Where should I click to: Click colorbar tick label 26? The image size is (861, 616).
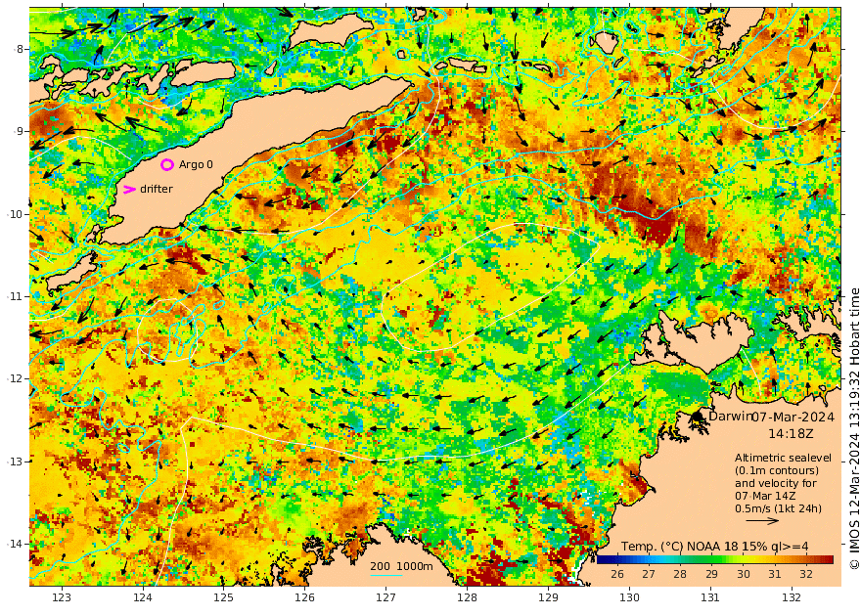pos(617,574)
